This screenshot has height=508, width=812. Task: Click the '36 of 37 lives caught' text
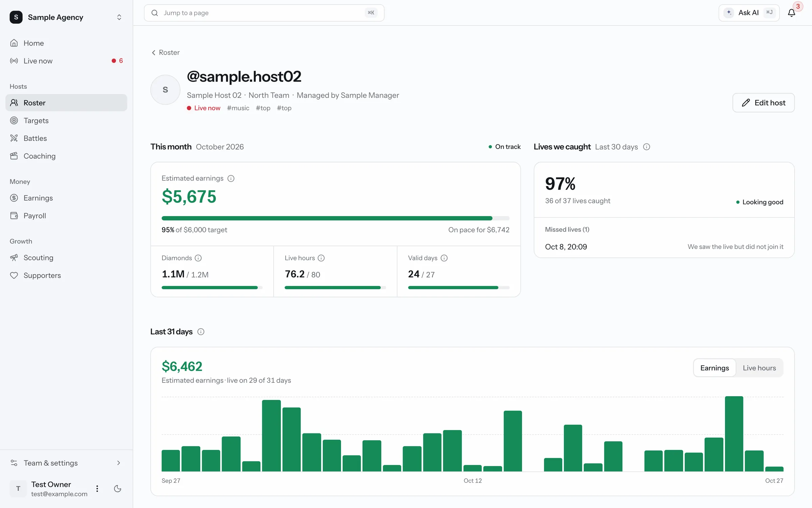[x=578, y=201]
